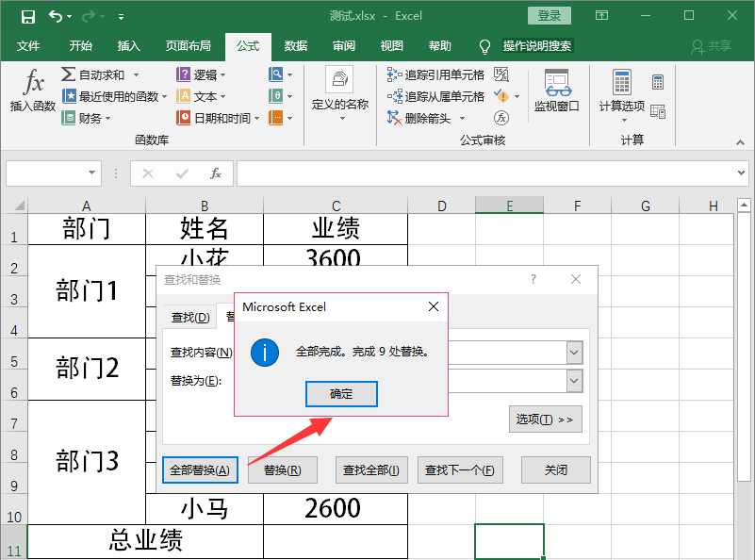
Task: Open Date and Time functions menu
Action: [x=218, y=118]
